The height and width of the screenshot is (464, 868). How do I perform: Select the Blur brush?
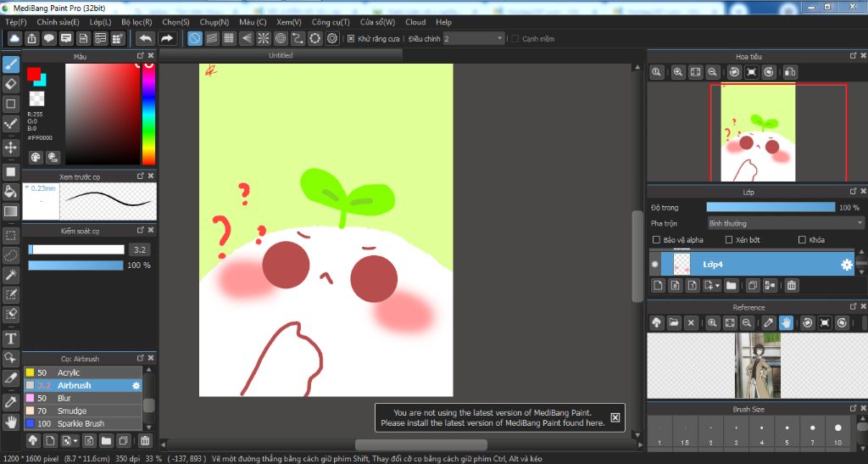[83, 398]
